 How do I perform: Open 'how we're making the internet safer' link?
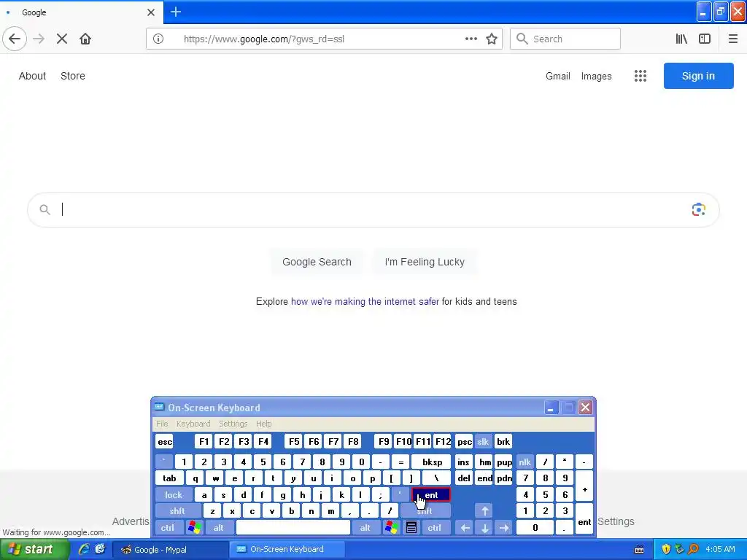(x=365, y=301)
